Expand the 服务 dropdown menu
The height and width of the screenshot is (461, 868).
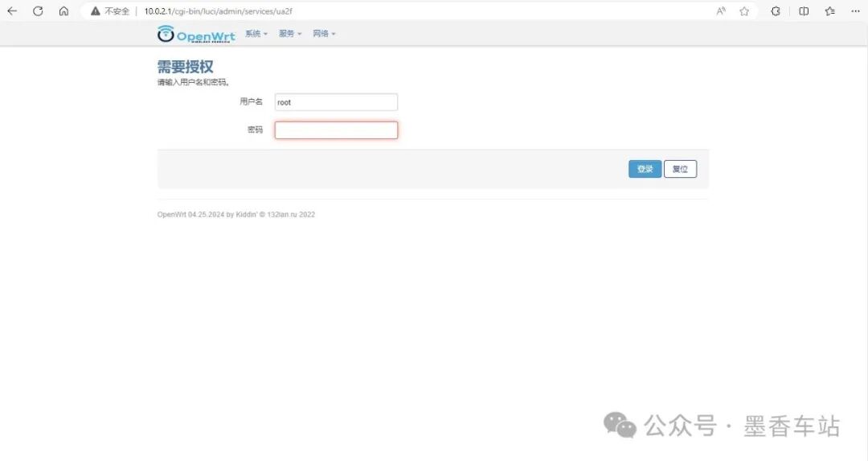(290, 34)
